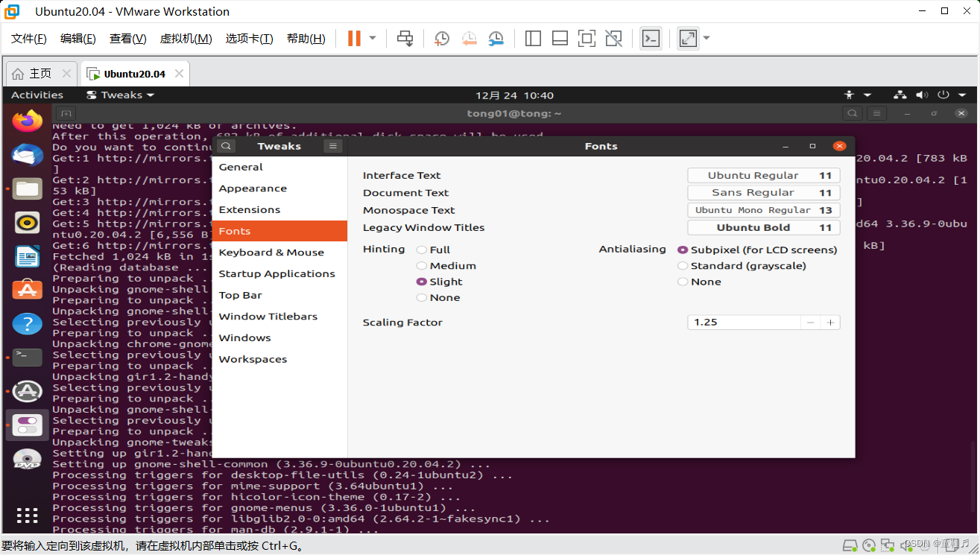The height and width of the screenshot is (555, 980).
Task: Choose Legacy Window Titles font Ubuntu Bold
Action: [764, 228]
